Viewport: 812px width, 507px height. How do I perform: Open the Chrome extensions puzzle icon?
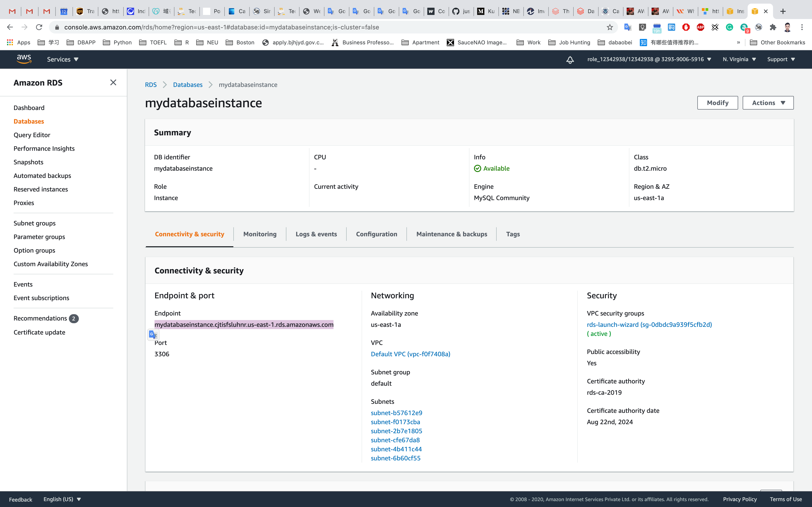click(x=773, y=27)
